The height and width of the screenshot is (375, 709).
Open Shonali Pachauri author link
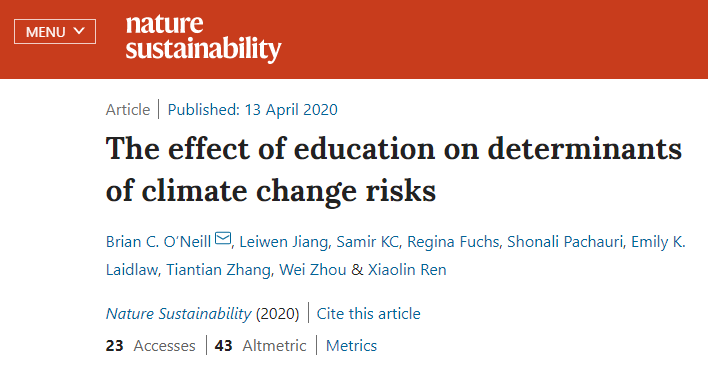[x=564, y=242]
